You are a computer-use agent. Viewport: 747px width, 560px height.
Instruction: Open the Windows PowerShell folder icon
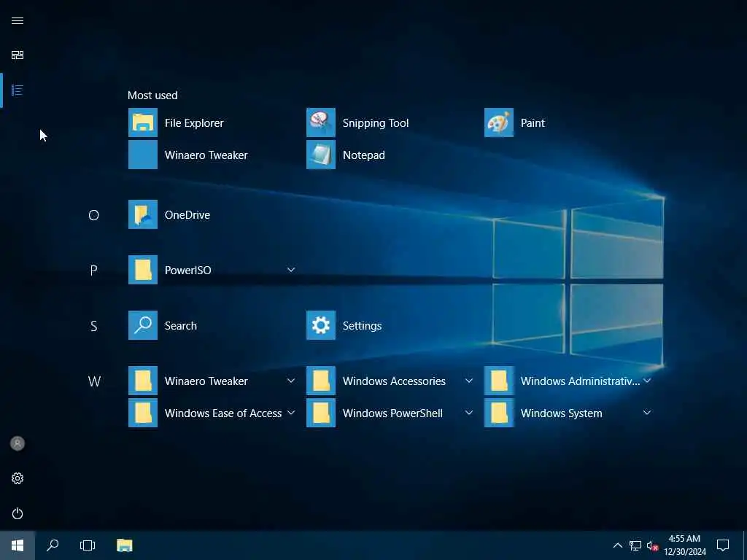[x=321, y=413]
